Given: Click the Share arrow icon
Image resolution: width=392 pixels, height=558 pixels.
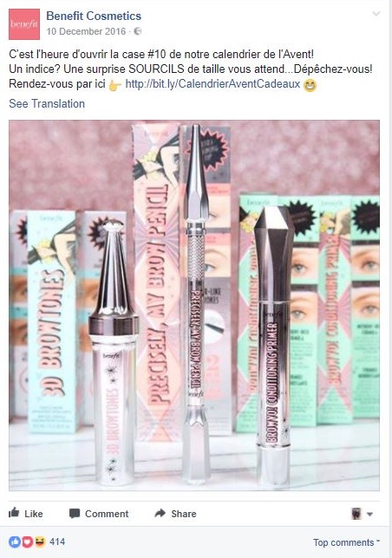Looking at the screenshot, I should tap(160, 513).
